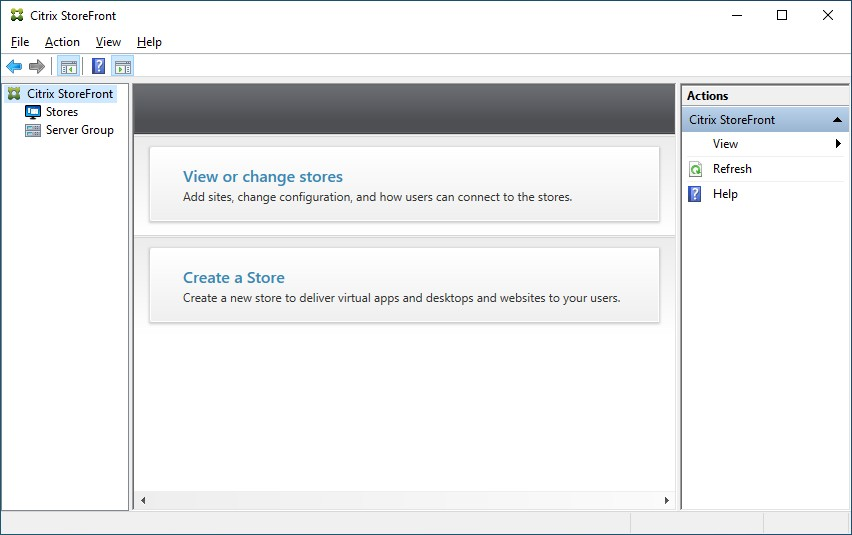The image size is (852, 535).
Task: Click the Forward arrow toolbar icon
Action: [x=37, y=67]
